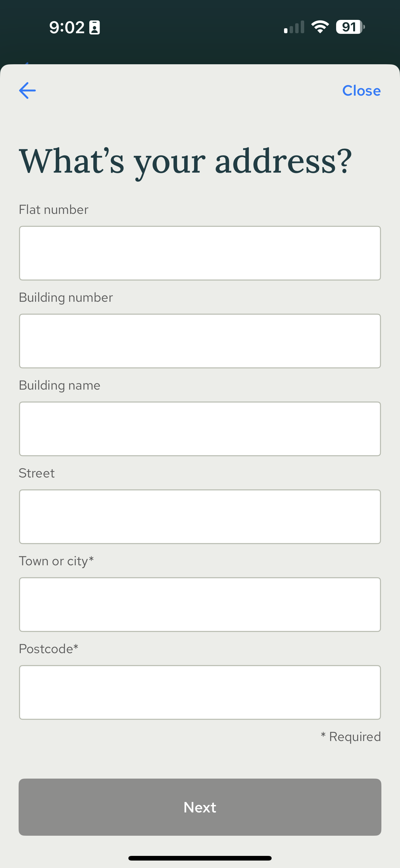This screenshot has width=400, height=868.
Task: Tap the Flat number label
Action: click(54, 210)
